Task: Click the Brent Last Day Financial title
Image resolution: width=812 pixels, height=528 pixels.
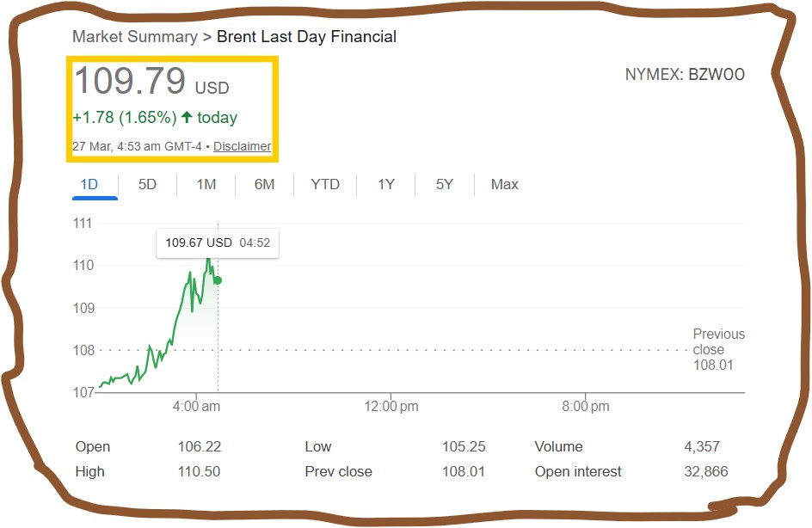Action: [x=306, y=36]
